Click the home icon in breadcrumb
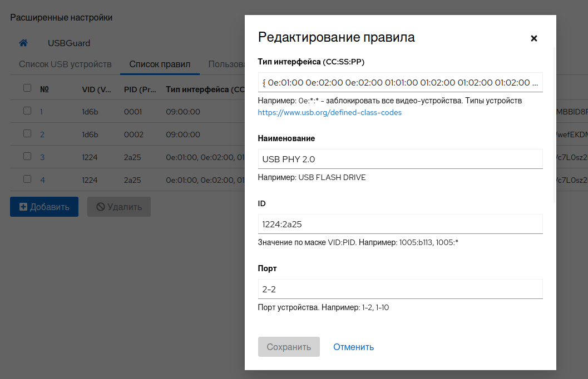Image resolution: width=588 pixels, height=379 pixels. coord(23,43)
